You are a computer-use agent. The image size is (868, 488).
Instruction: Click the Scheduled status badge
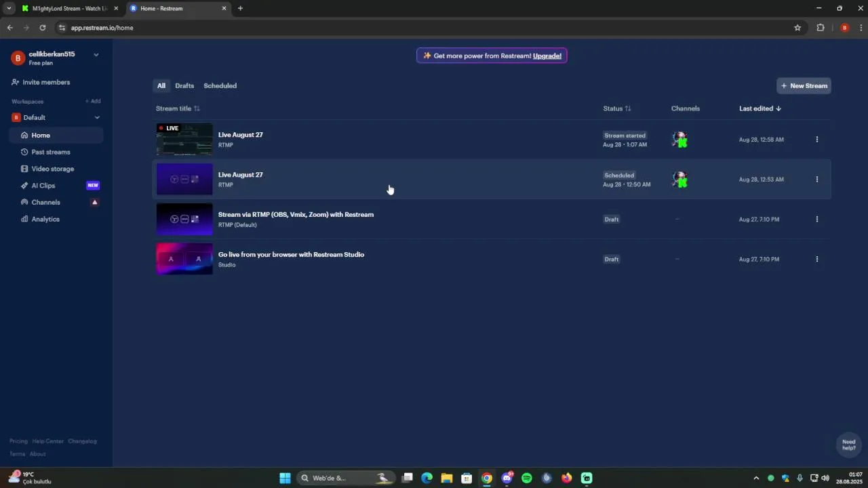coord(619,176)
